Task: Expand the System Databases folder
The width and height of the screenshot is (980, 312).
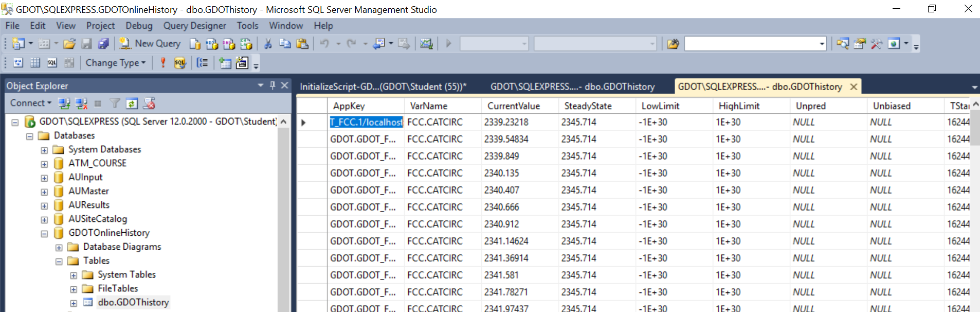Action: [x=44, y=150]
